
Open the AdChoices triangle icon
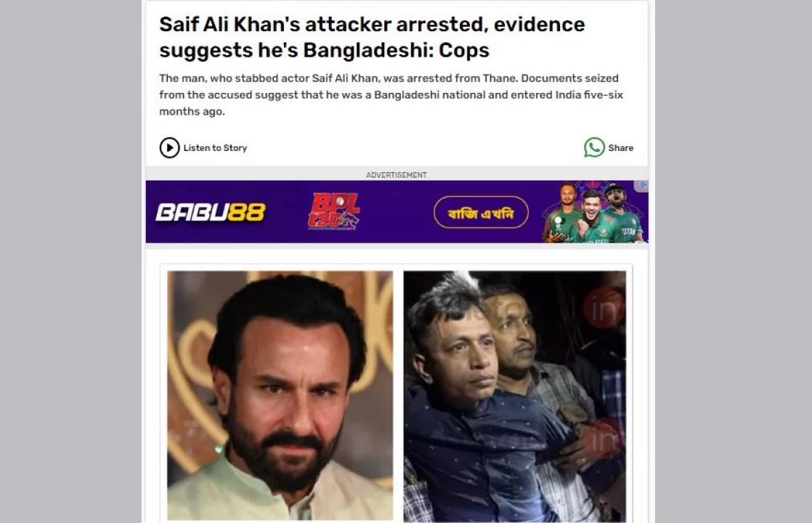pyautogui.click(x=643, y=185)
